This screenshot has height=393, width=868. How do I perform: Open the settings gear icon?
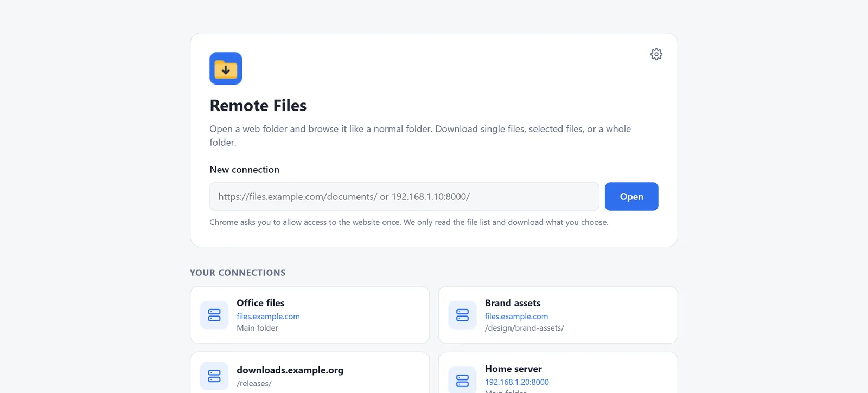click(x=656, y=54)
